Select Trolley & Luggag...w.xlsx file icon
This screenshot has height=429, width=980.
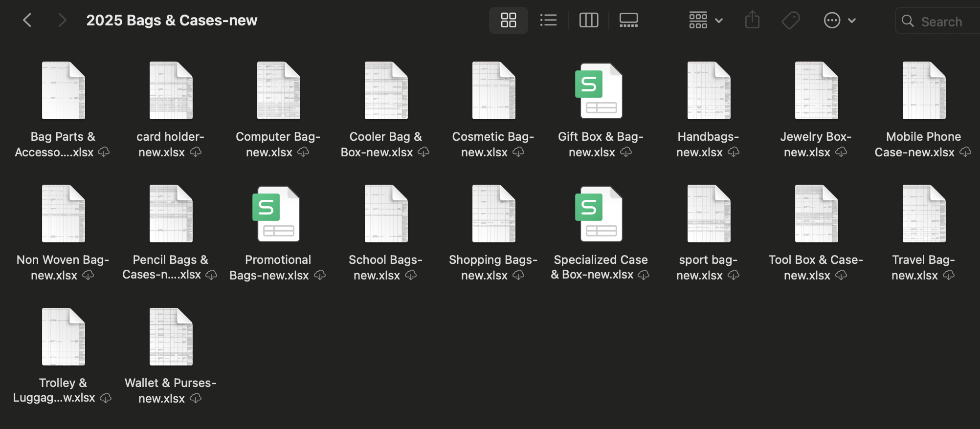click(x=64, y=337)
